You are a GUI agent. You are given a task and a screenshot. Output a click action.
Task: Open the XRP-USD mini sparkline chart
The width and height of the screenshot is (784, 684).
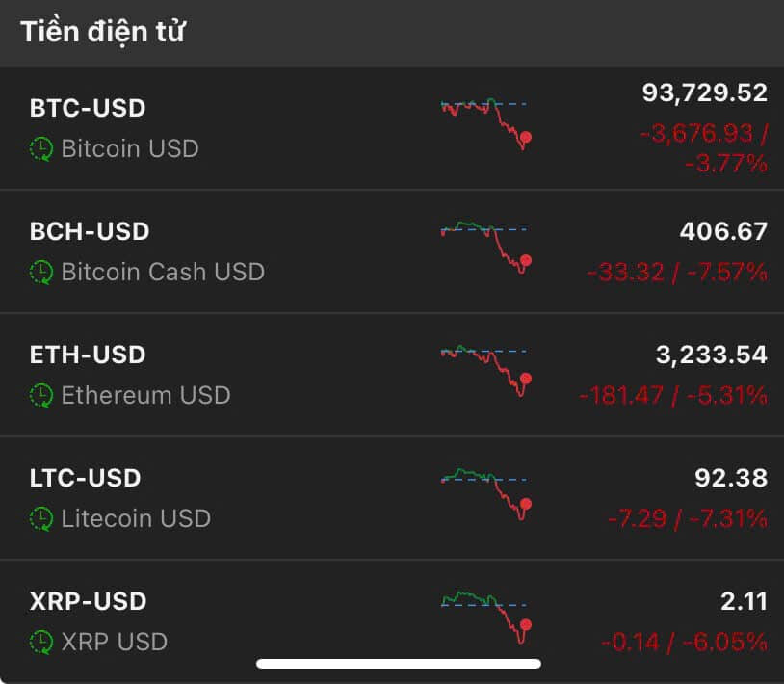[x=484, y=616]
